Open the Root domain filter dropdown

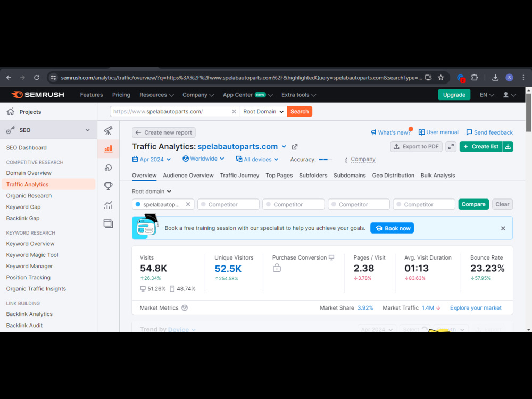[x=151, y=192]
